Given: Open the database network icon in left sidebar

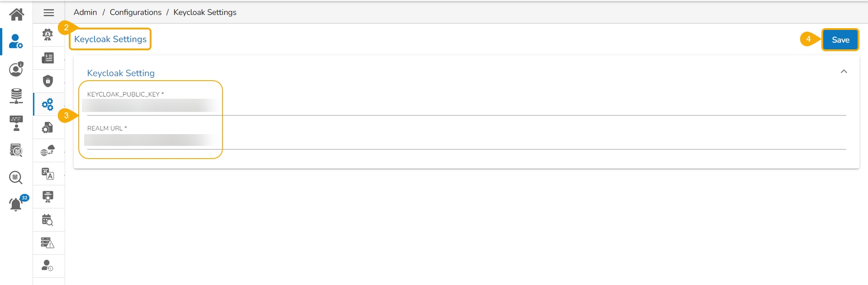Looking at the screenshot, I should point(16,96).
